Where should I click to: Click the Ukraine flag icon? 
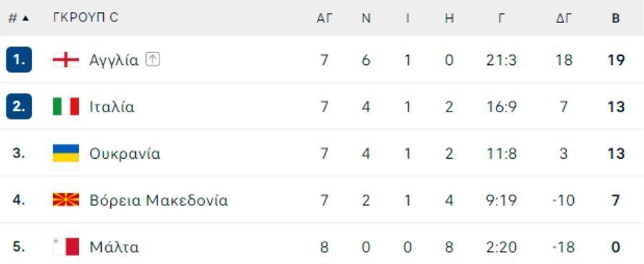tap(66, 154)
